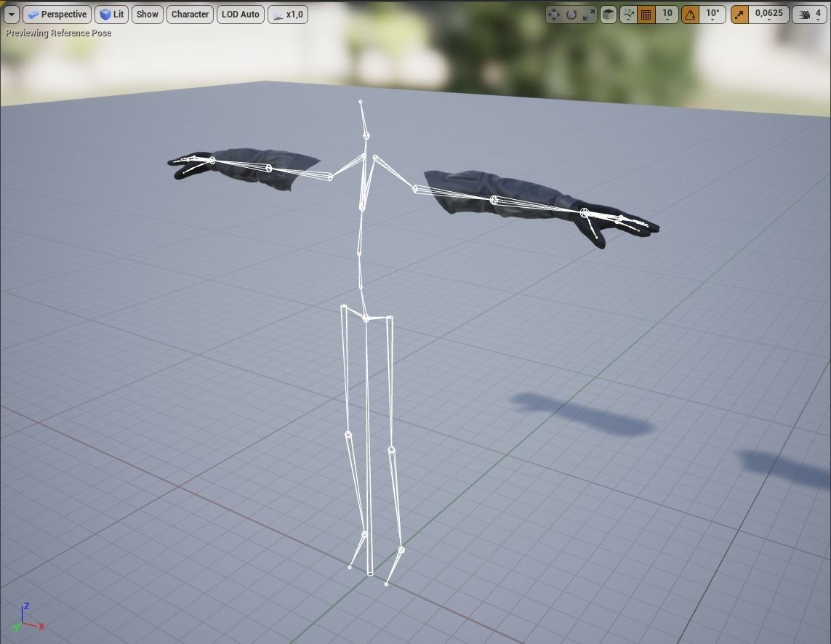Viewport: 831px width, 644px height.
Task: Open grid snap size 10 dropdown
Action: point(667,15)
